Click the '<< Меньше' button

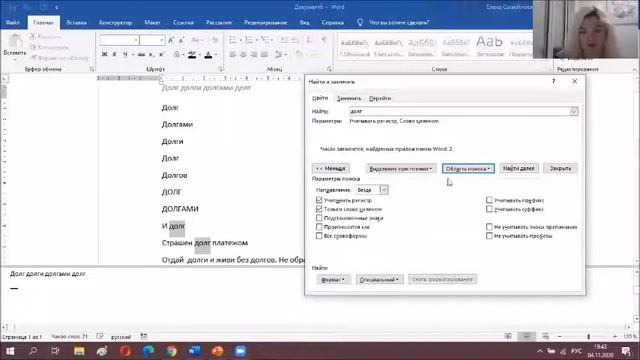click(331, 168)
